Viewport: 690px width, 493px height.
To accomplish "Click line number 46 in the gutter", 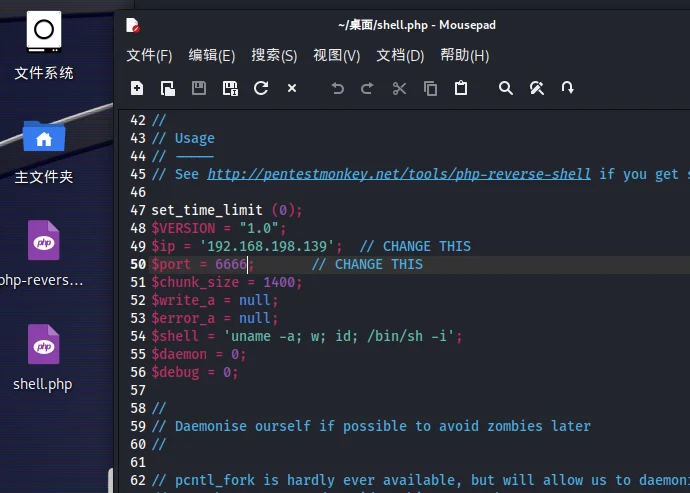I will pos(138,192).
